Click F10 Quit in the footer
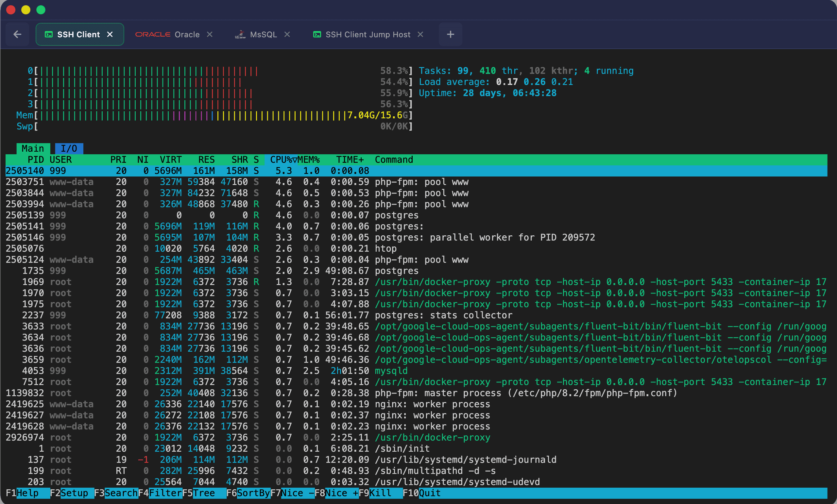 tap(421, 493)
